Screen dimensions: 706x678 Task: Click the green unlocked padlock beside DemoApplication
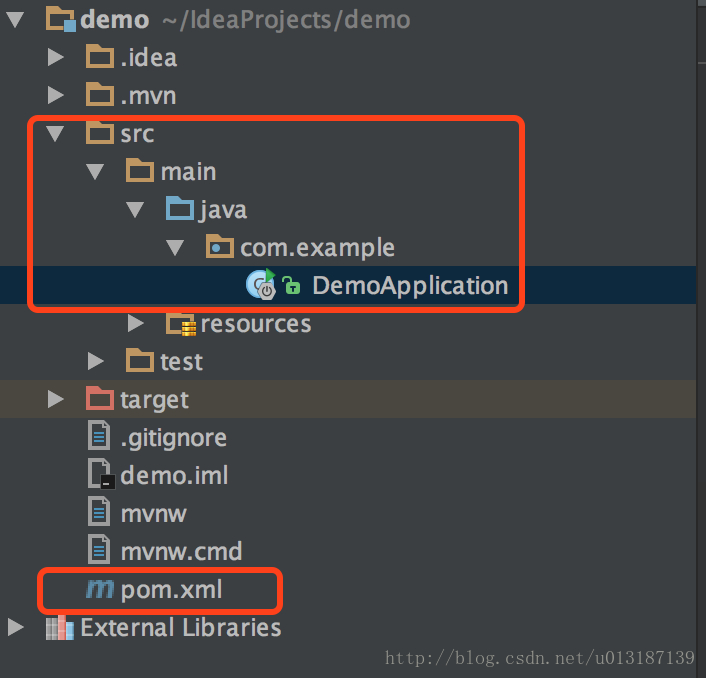click(291, 285)
